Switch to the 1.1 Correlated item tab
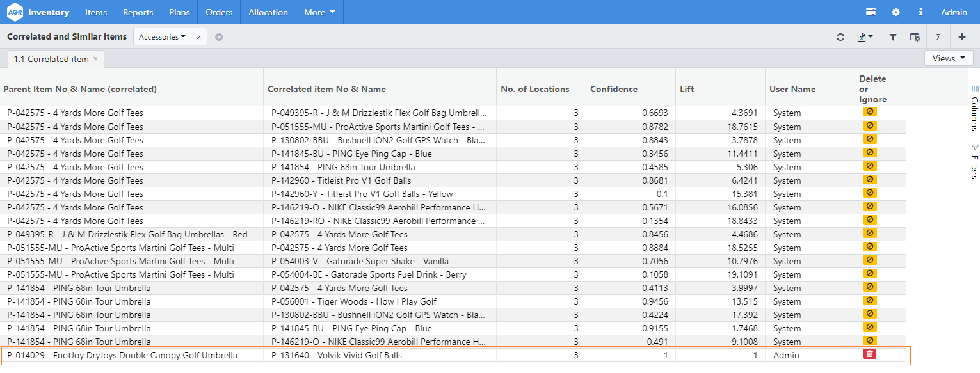Image resolution: width=980 pixels, height=373 pixels. 51,59
